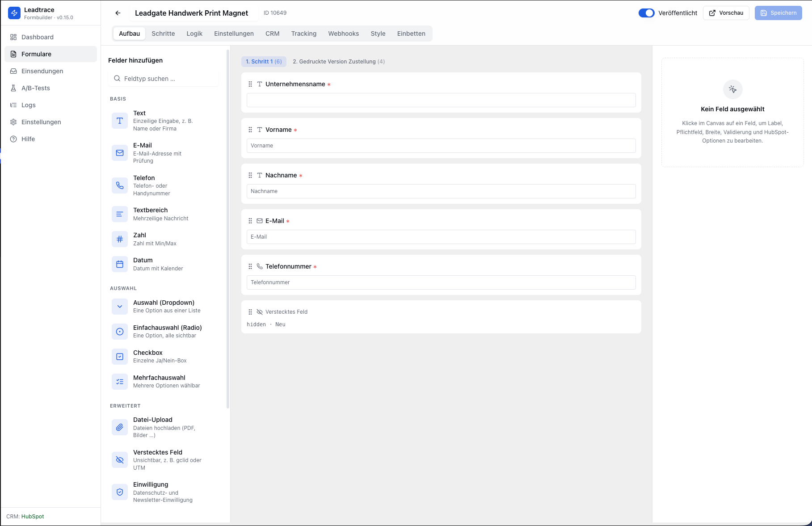Click drag handle of Verstecktes Feld card
This screenshot has width=812, height=526.
[x=250, y=312]
